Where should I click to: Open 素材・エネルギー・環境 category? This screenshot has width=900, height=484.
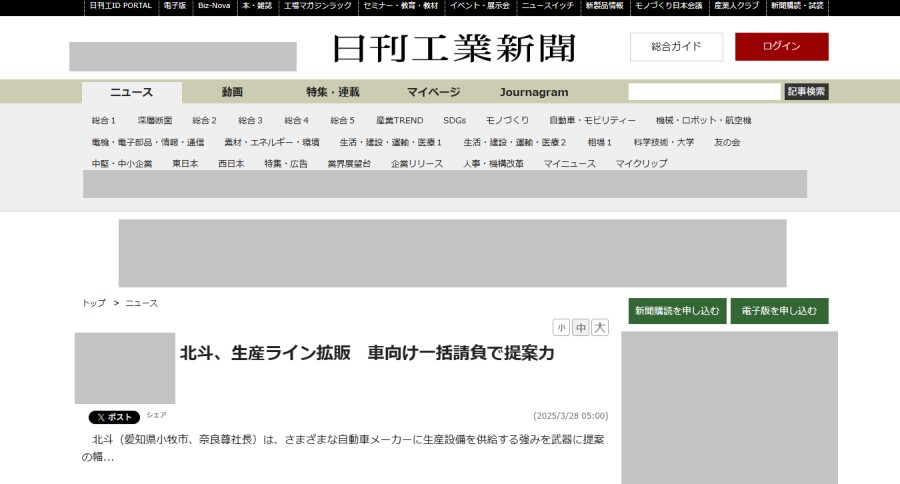coord(272,142)
